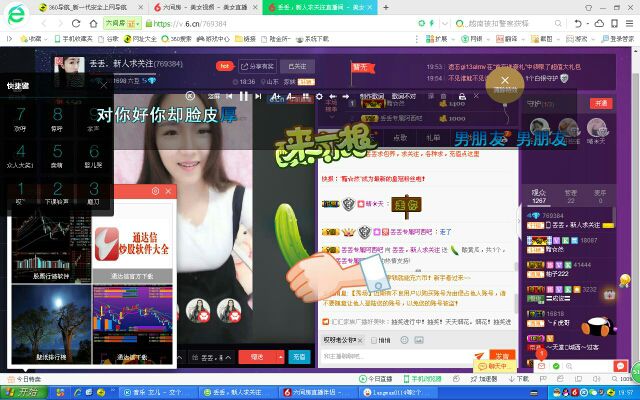This screenshot has width=640, height=400.
Task: Click the browser forward arrow
Action: click(x=60, y=24)
